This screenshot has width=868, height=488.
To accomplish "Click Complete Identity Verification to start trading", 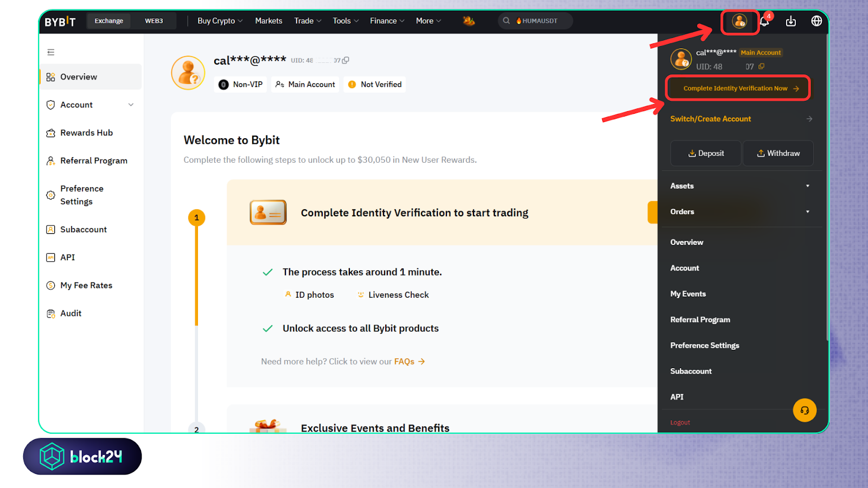I will pyautogui.click(x=414, y=213).
